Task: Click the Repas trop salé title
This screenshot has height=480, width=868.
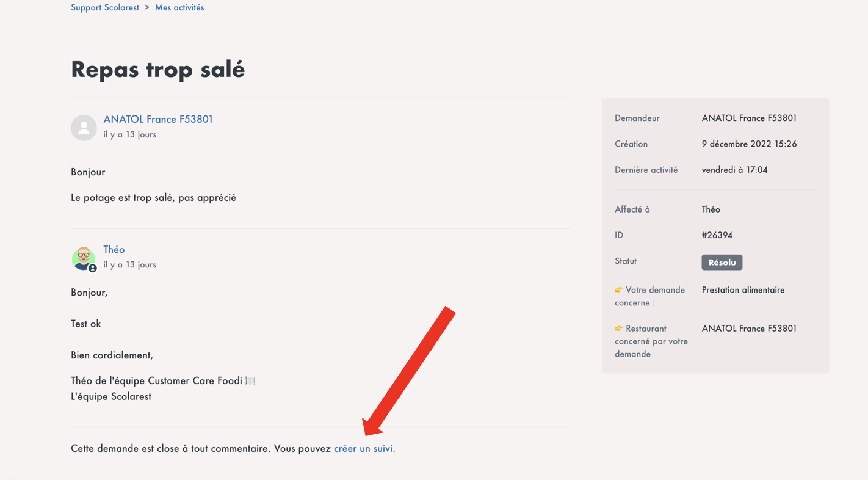Action: tap(157, 69)
